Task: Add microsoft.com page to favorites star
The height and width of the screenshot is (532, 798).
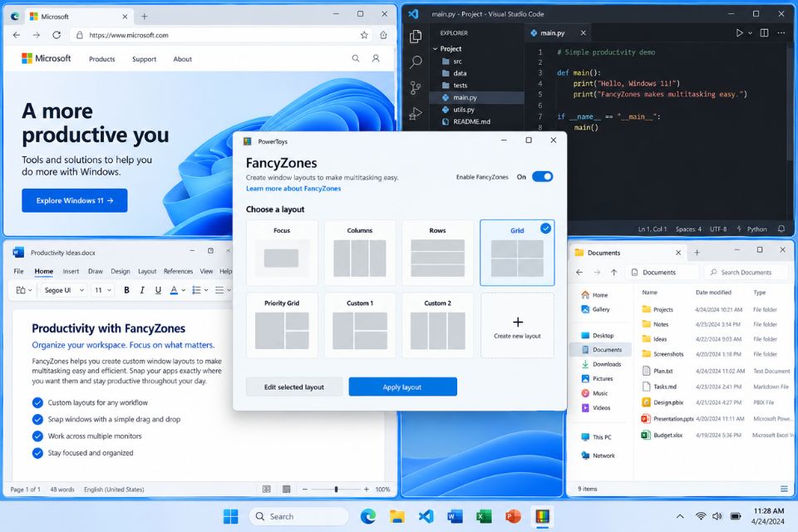Action: tap(364, 35)
